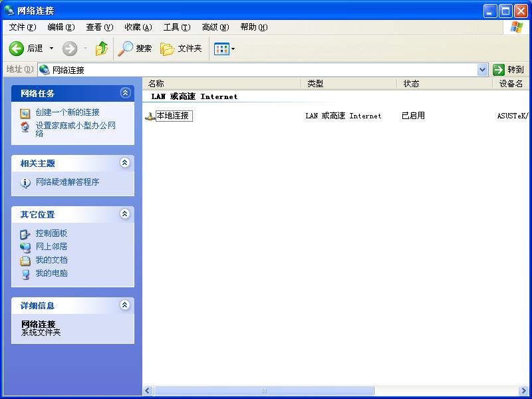Collapse the 详细信息 panel chevron

(125, 305)
